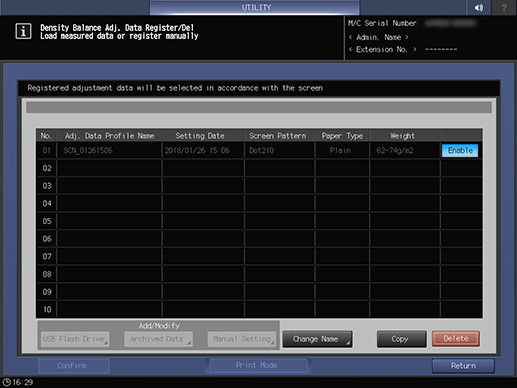The width and height of the screenshot is (517, 388).
Task: Open the Manual Setting option
Action: 242,339
